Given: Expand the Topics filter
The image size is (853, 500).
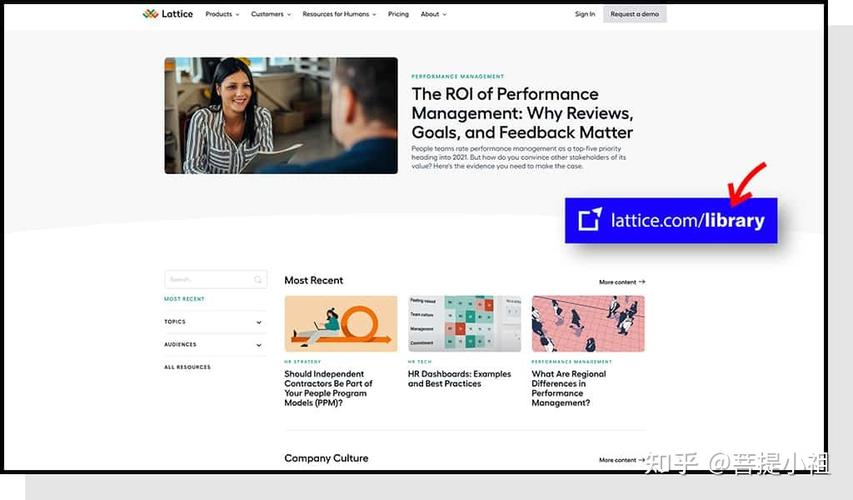Looking at the screenshot, I should click(x=213, y=322).
